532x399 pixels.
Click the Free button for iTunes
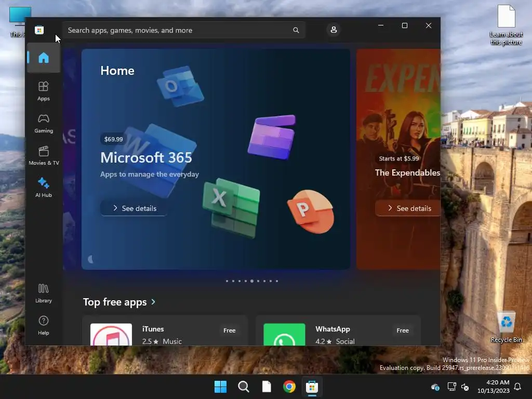pos(229,330)
